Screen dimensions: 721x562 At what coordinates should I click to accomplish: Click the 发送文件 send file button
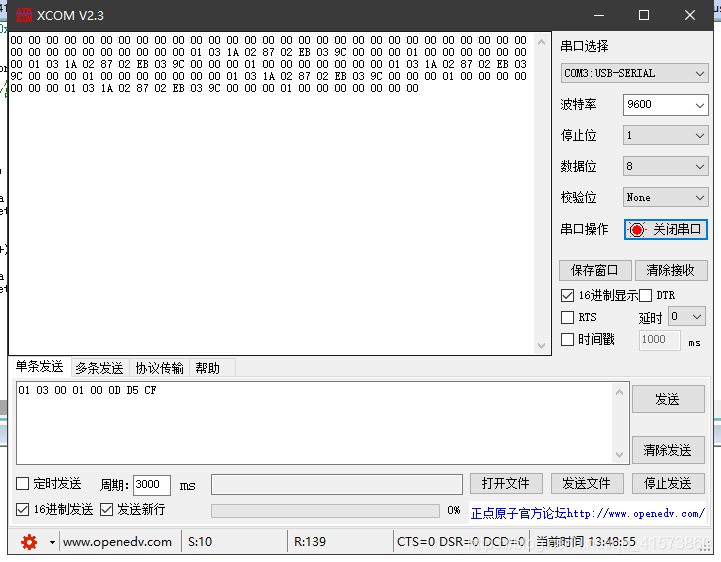click(587, 483)
